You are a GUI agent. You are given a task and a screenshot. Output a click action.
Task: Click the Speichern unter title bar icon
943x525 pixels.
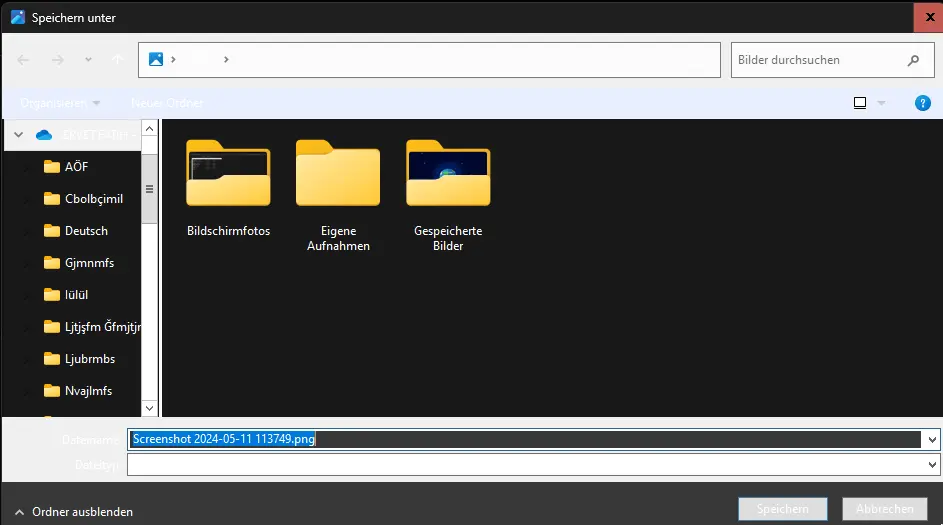(x=18, y=17)
